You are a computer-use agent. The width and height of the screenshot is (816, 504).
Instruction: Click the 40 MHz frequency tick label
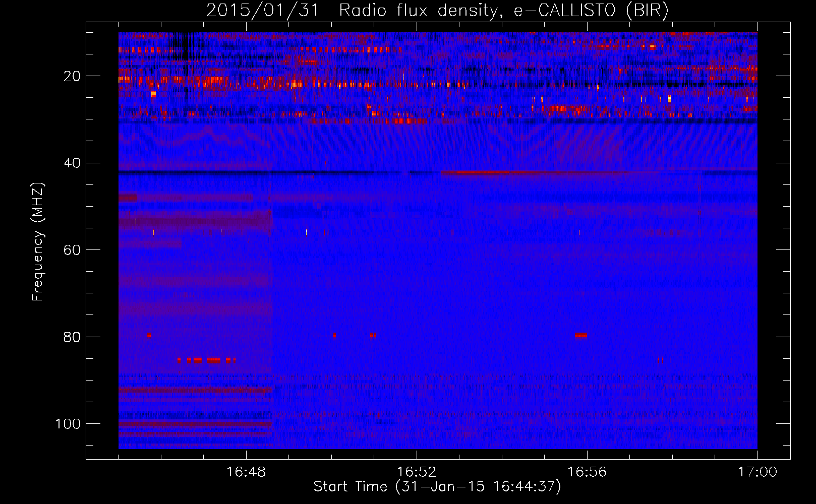(72, 163)
